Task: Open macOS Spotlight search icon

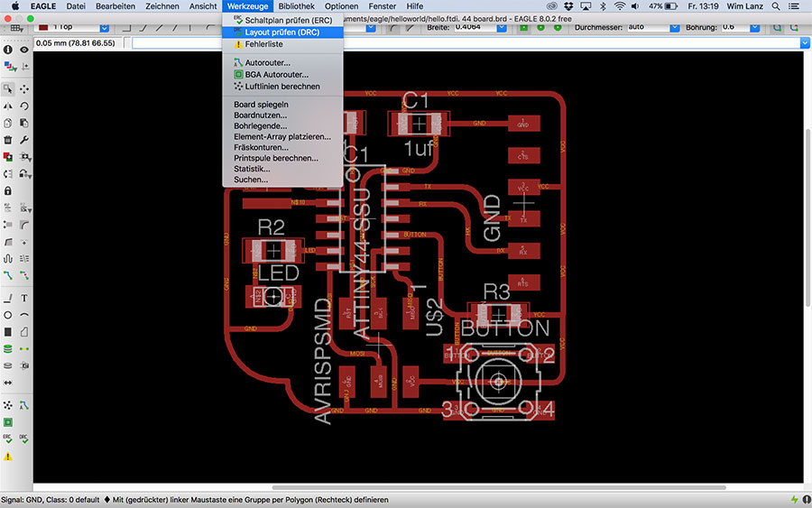Action: tap(775, 6)
